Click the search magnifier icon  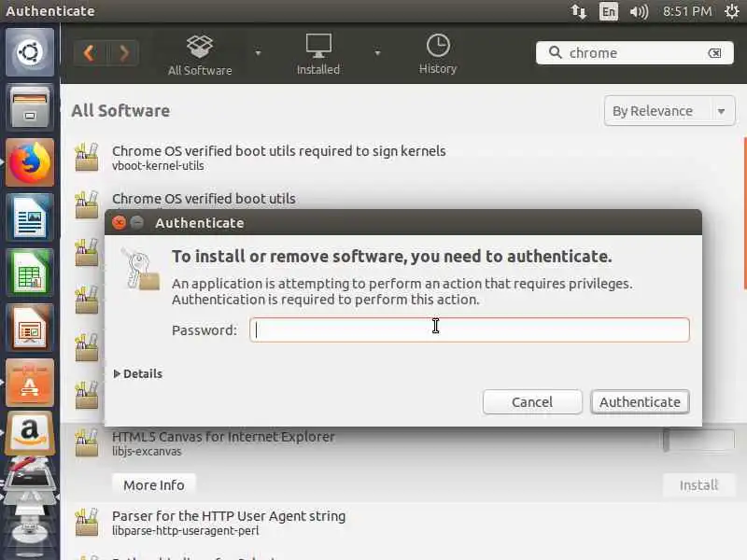tap(555, 52)
